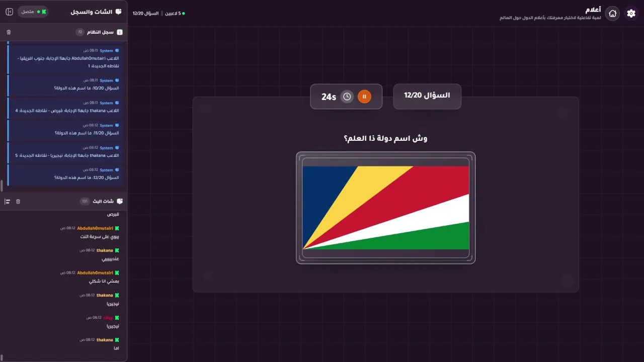Go to the home page icon
The image size is (644, 362).
(x=612, y=14)
